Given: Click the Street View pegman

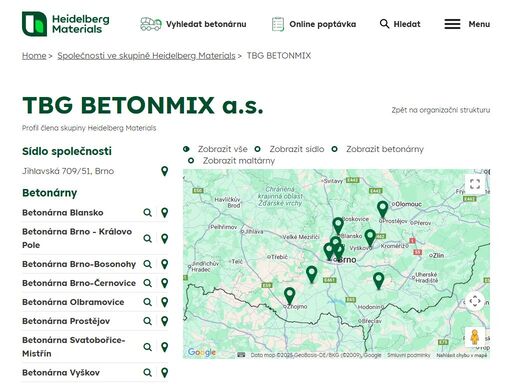Looking at the screenshot, I should [x=475, y=337].
